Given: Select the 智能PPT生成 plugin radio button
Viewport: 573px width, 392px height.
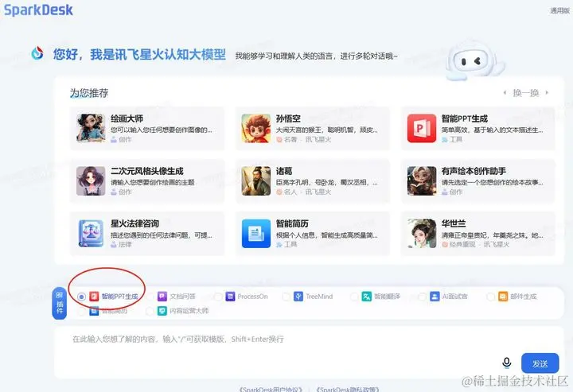Looking at the screenshot, I should click(x=81, y=297).
